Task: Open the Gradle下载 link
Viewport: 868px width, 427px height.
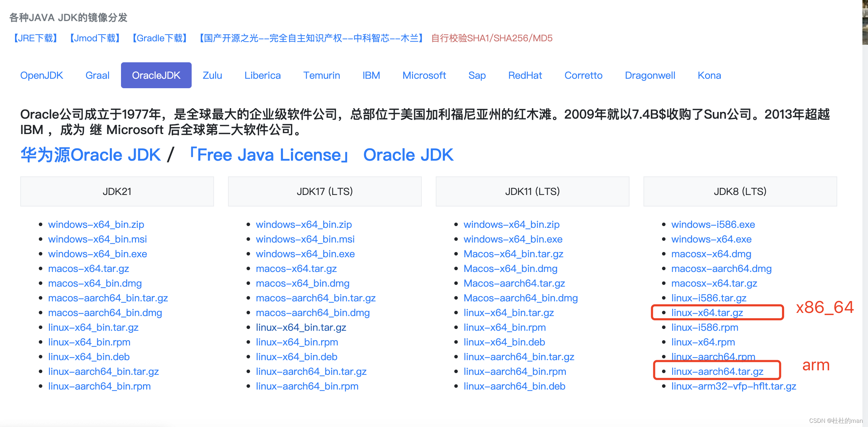Action: pos(160,38)
